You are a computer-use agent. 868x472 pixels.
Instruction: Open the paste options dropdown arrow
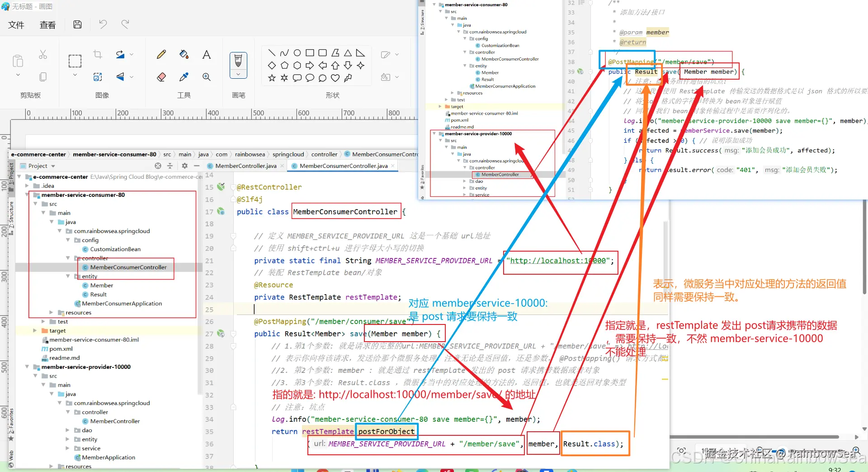(18, 75)
